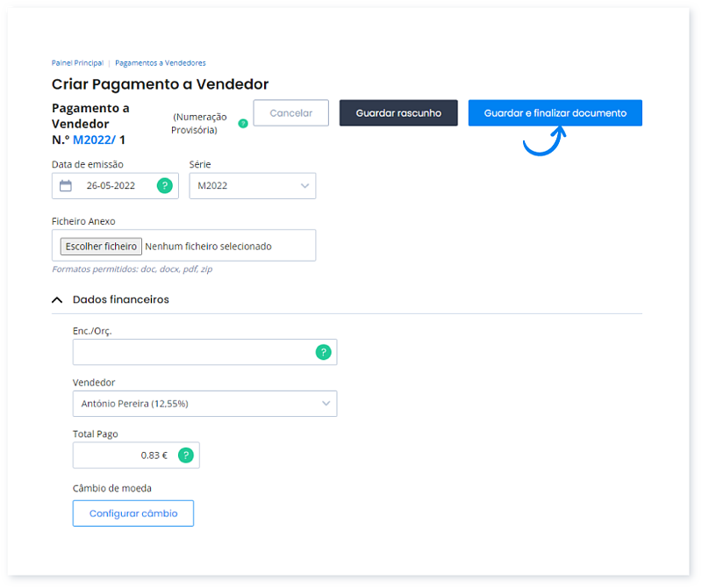Open Pagamentos a Vendedores breadcrumb link
This screenshot has height=588, width=702.
161,63
